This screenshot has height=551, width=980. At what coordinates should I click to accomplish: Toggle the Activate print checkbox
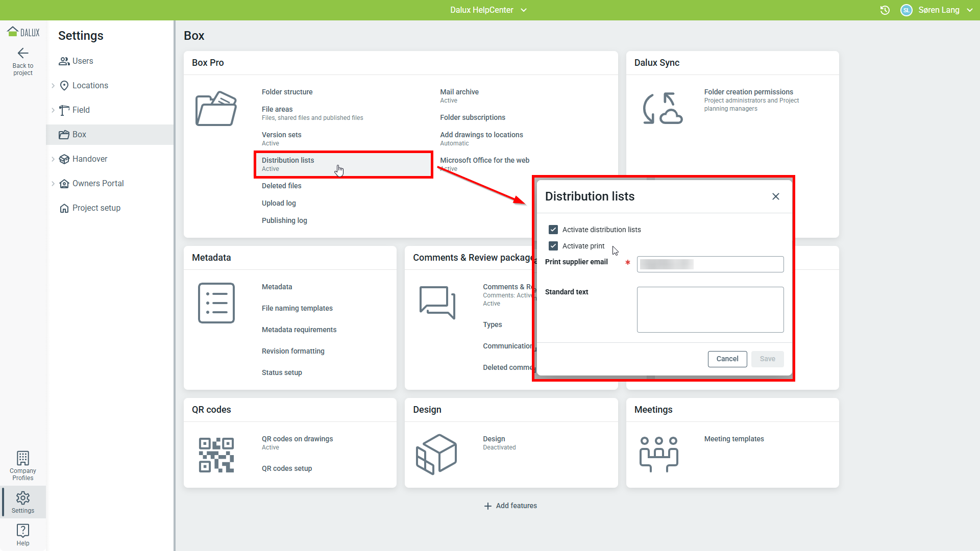coord(553,246)
